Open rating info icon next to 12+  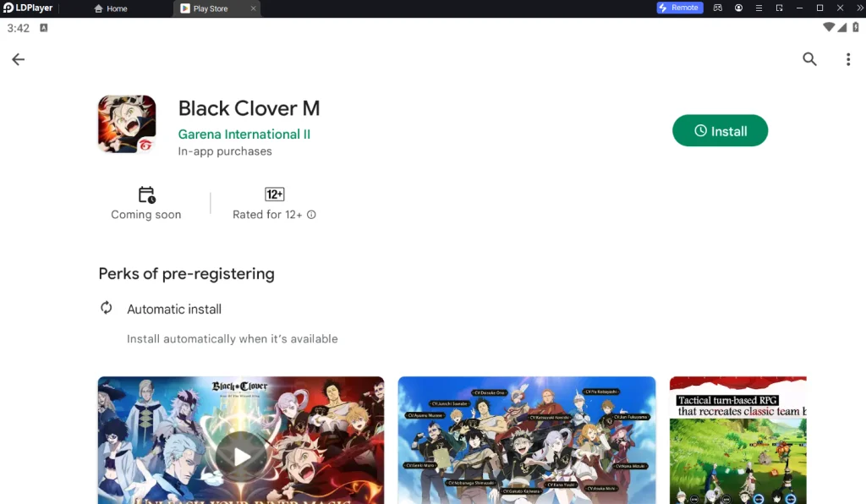tap(311, 215)
